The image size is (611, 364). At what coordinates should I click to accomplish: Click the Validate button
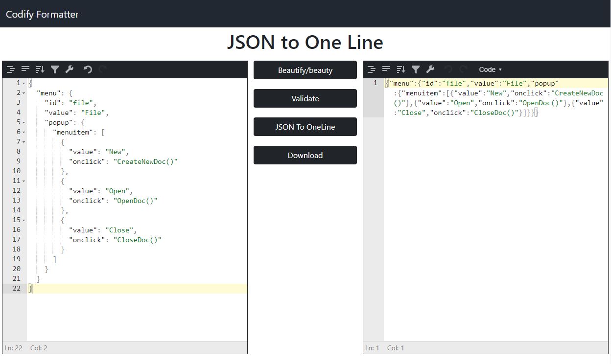point(305,98)
